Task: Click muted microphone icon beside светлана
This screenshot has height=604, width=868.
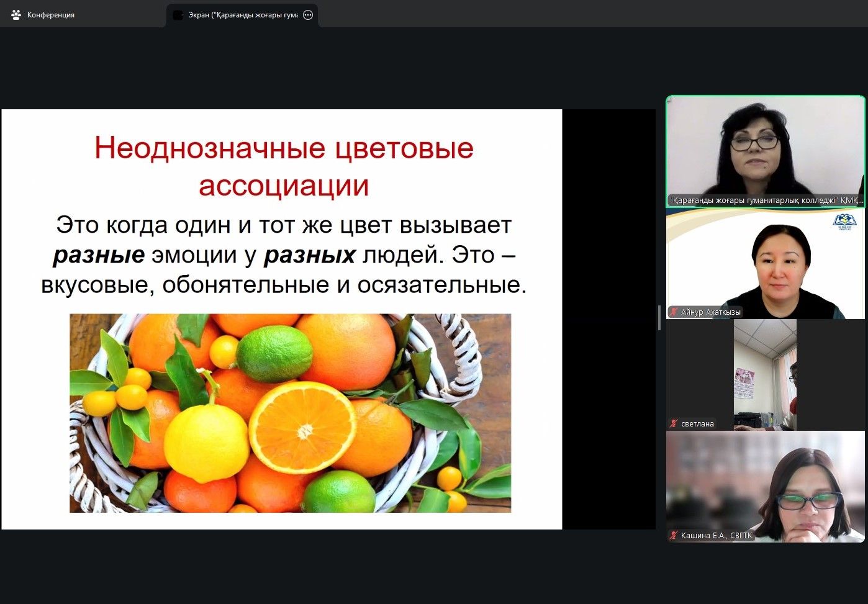Action: [674, 424]
